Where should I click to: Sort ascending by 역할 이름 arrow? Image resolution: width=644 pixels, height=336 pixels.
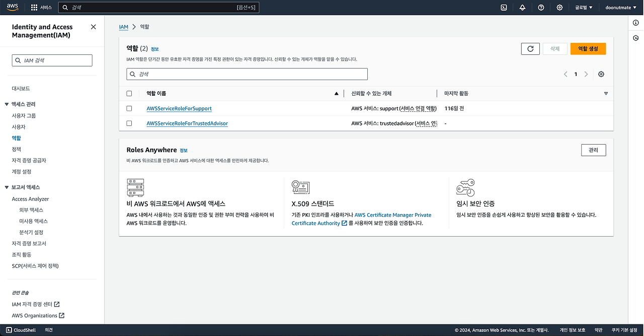click(x=337, y=94)
